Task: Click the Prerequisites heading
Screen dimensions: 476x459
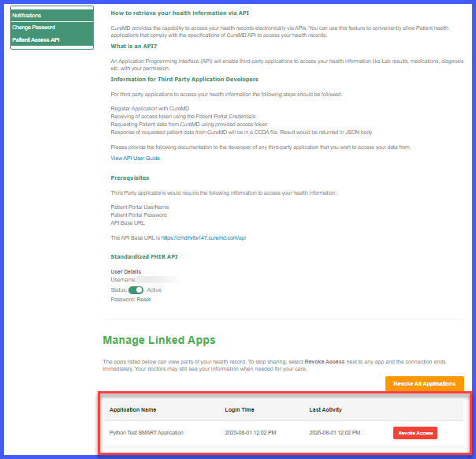Action: click(x=129, y=177)
